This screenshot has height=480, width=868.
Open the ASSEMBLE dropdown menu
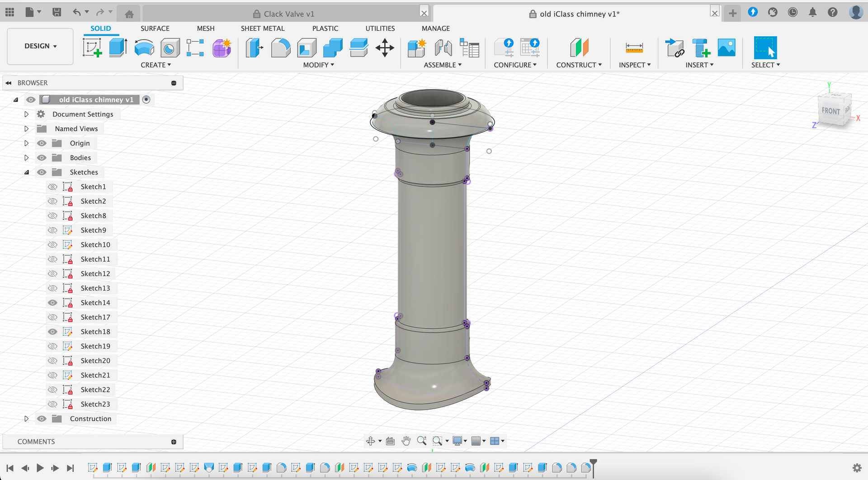(x=443, y=65)
